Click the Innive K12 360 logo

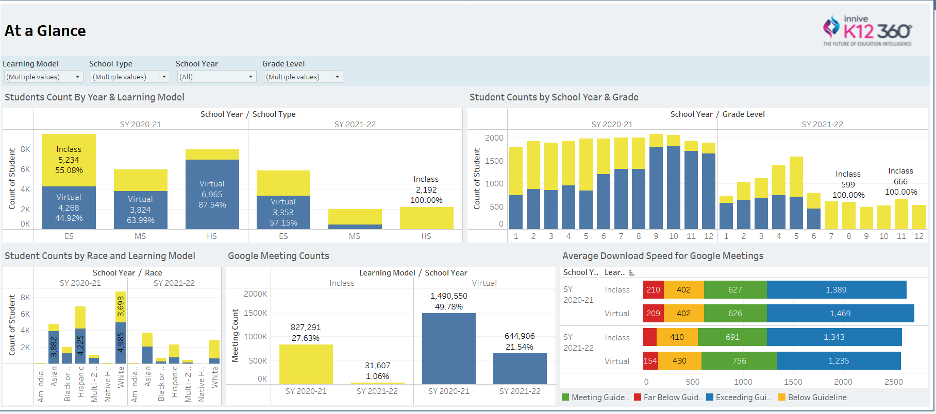click(x=866, y=32)
